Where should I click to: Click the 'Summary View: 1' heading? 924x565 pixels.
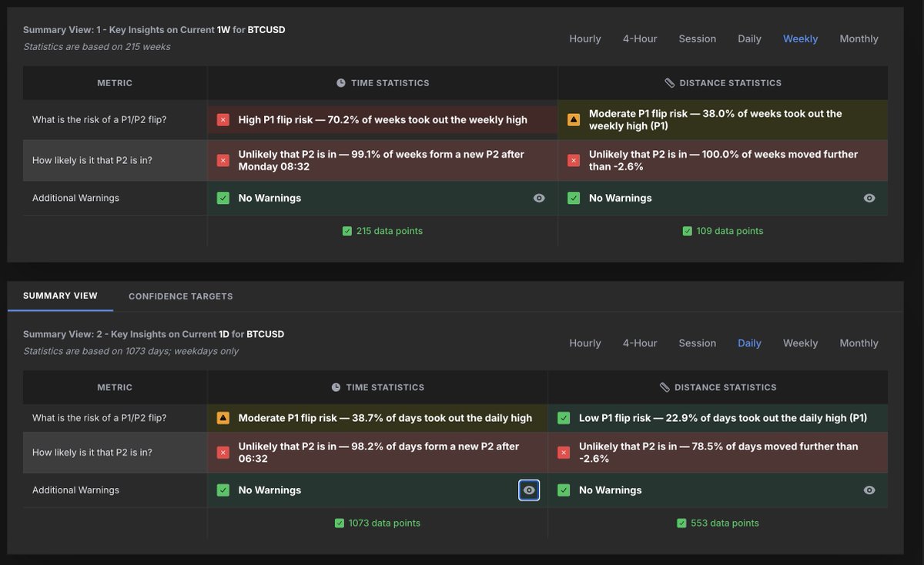click(x=154, y=30)
